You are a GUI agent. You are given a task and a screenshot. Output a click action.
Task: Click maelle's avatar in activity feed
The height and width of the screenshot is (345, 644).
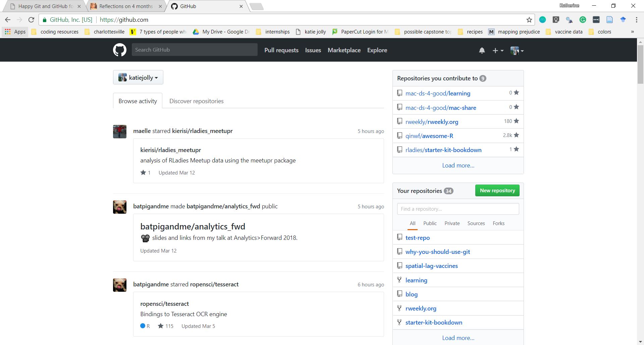tap(120, 132)
